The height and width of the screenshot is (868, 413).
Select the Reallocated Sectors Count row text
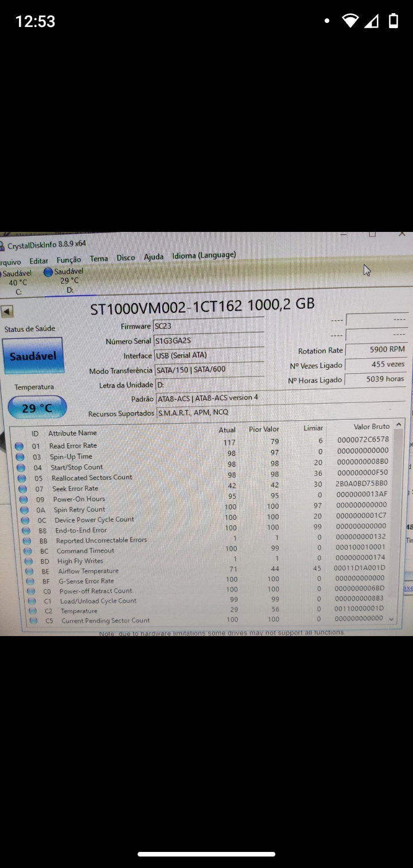[92, 478]
